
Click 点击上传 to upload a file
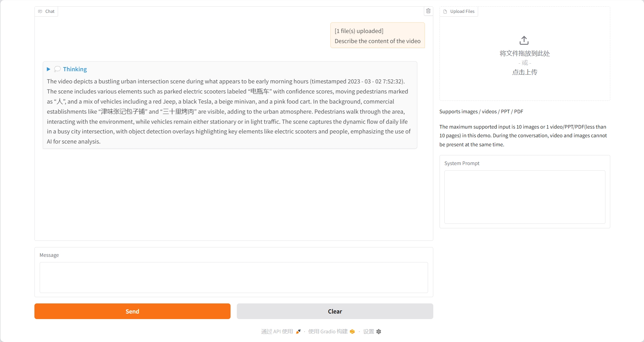(x=524, y=72)
